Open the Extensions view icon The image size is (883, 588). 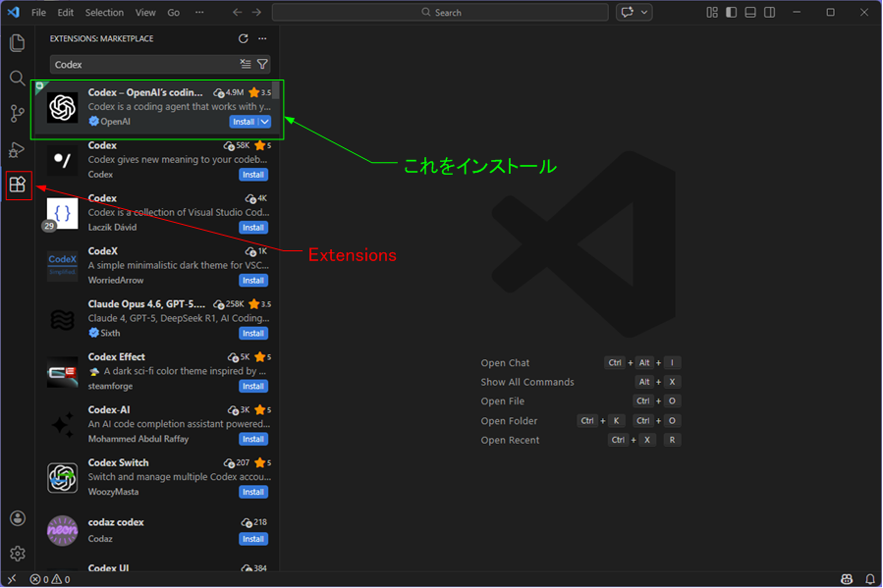pyautogui.click(x=18, y=185)
